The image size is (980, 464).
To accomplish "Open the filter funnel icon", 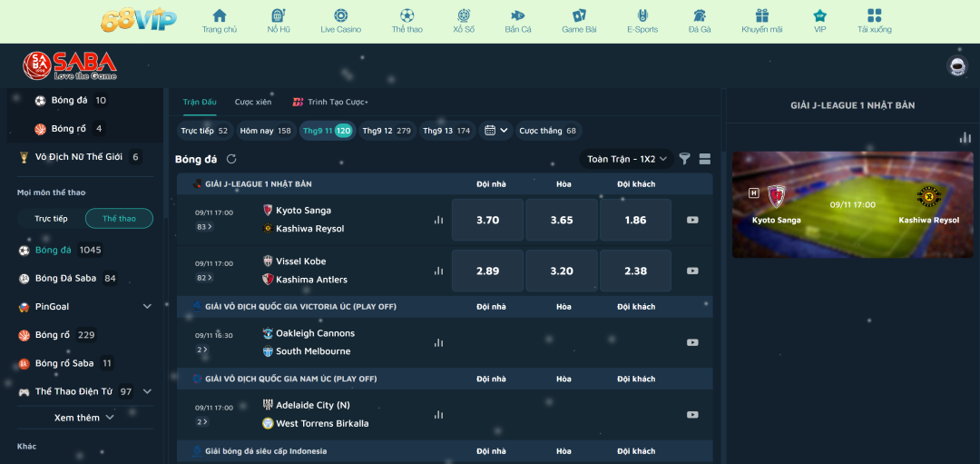I will coord(685,159).
